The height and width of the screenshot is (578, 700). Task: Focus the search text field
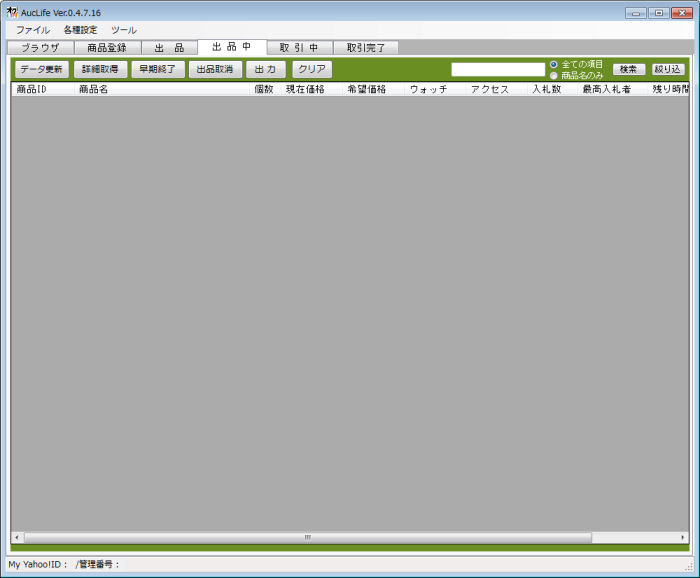coord(498,70)
